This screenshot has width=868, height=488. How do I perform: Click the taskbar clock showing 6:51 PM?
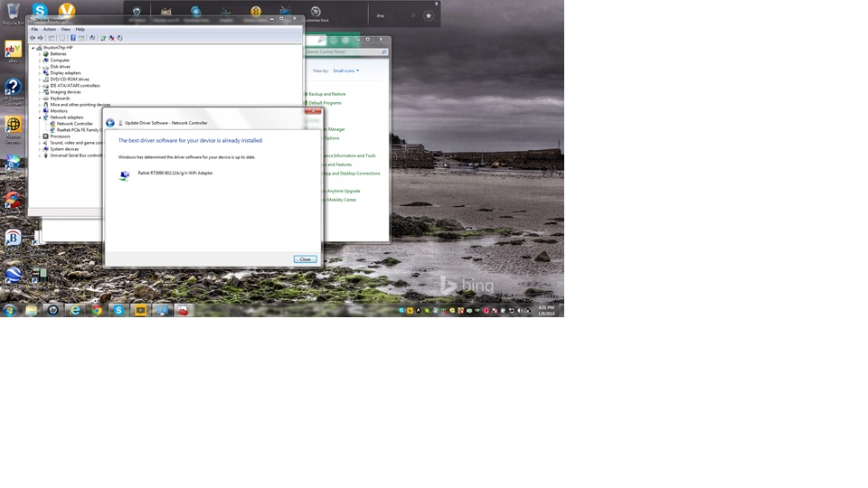tap(546, 310)
